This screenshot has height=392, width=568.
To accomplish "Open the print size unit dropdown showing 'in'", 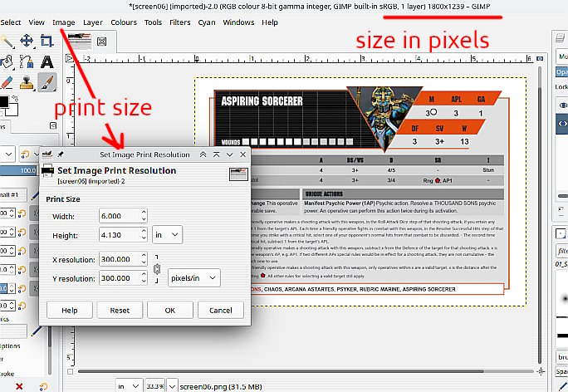I will pos(167,235).
